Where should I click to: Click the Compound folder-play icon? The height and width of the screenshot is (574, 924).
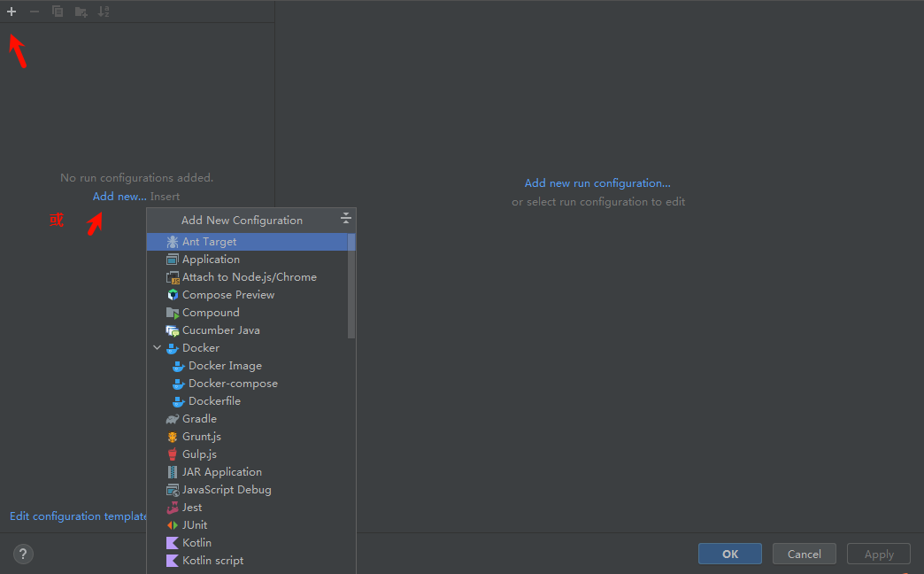(172, 314)
